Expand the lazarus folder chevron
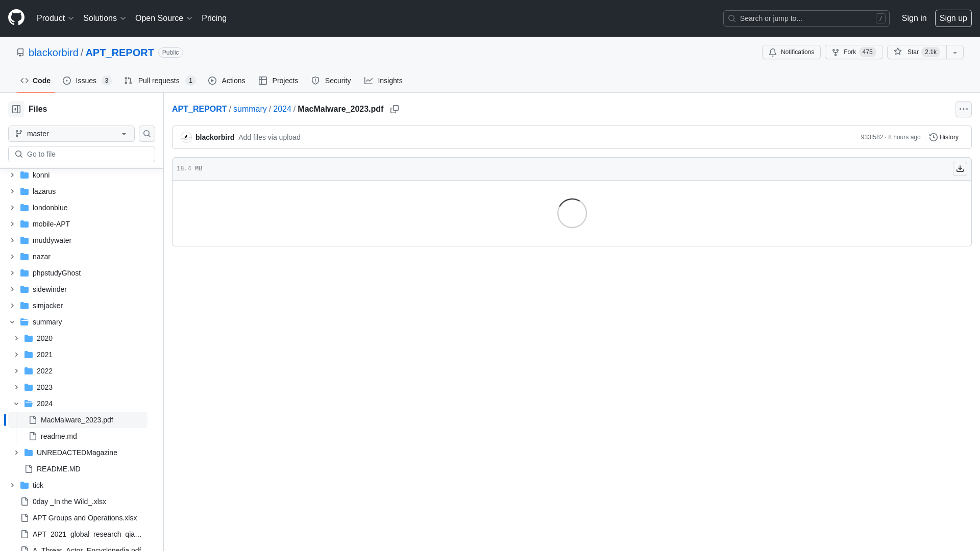Viewport: 980px width, 551px height. tap(12, 191)
